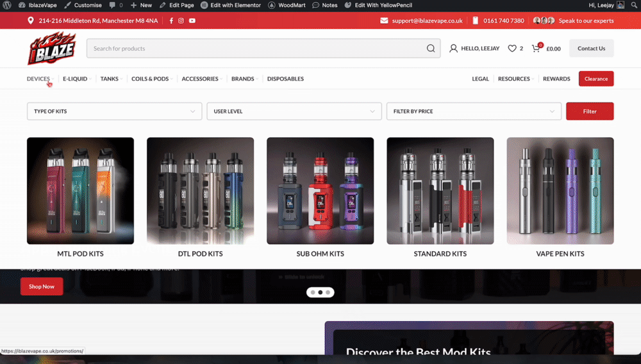Image resolution: width=641 pixels, height=364 pixels.
Task: Click the Shop Now button
Action: point(42,286)
